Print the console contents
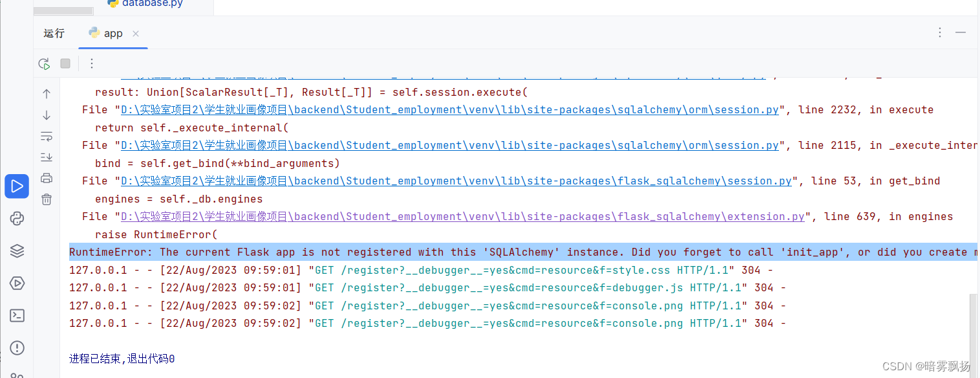This screenshot has height=378, width=980. tap(46, 177)
